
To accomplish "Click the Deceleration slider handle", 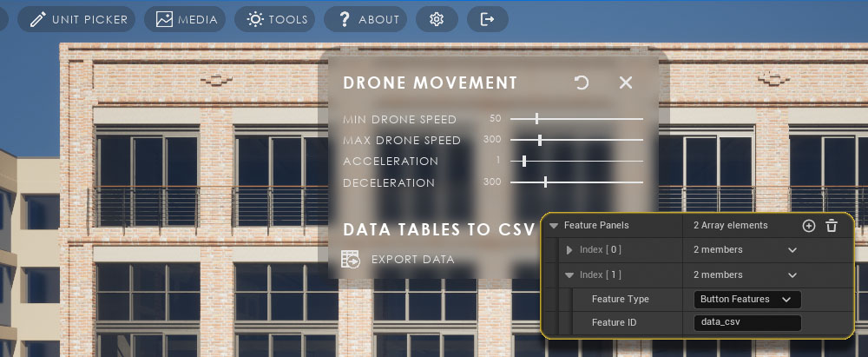I will (545, 182).
